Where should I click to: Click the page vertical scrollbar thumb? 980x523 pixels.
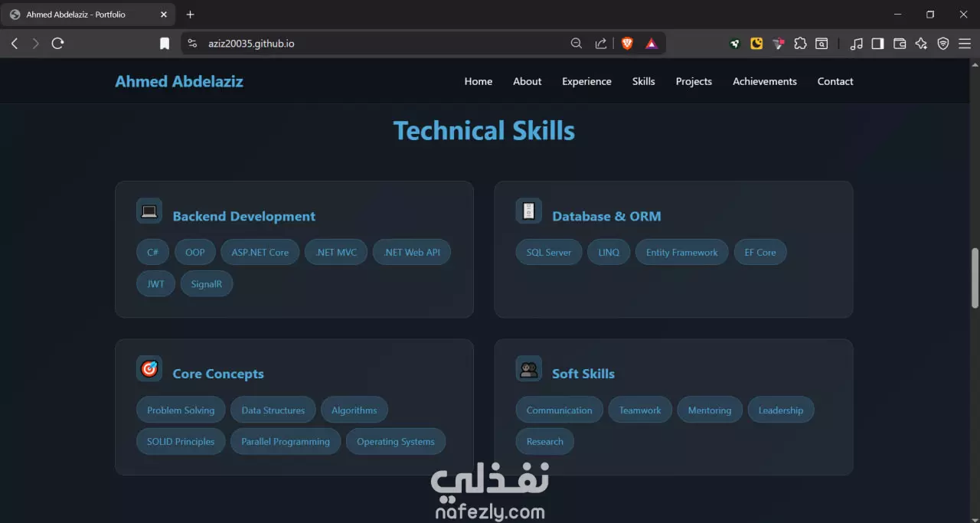[x=975, y=277]
